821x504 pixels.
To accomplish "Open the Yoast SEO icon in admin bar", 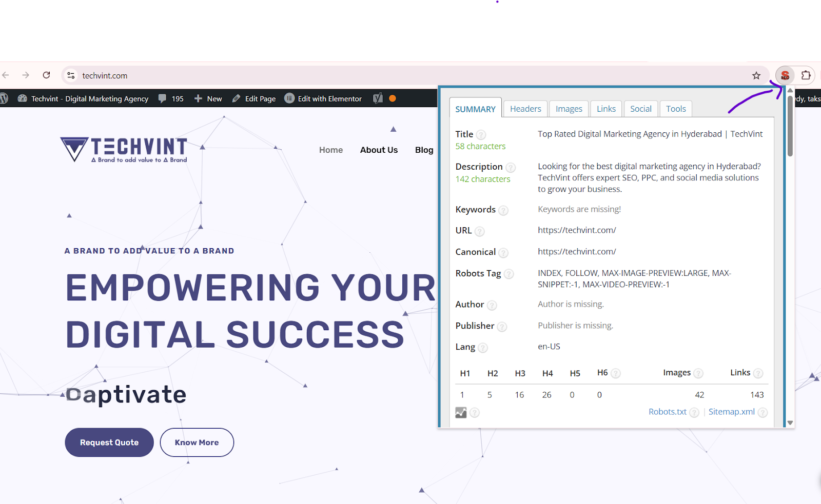I will coord(378,98).
